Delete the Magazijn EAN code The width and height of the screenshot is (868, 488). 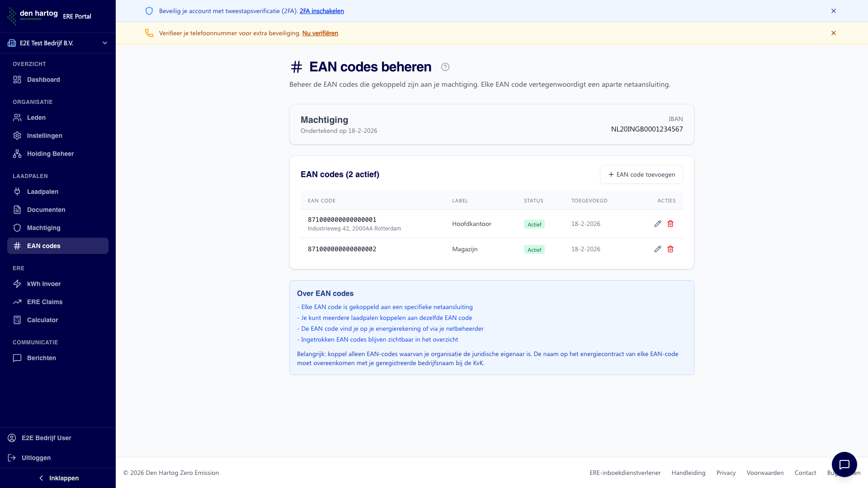pyautogui.click(x=670, y=249)
